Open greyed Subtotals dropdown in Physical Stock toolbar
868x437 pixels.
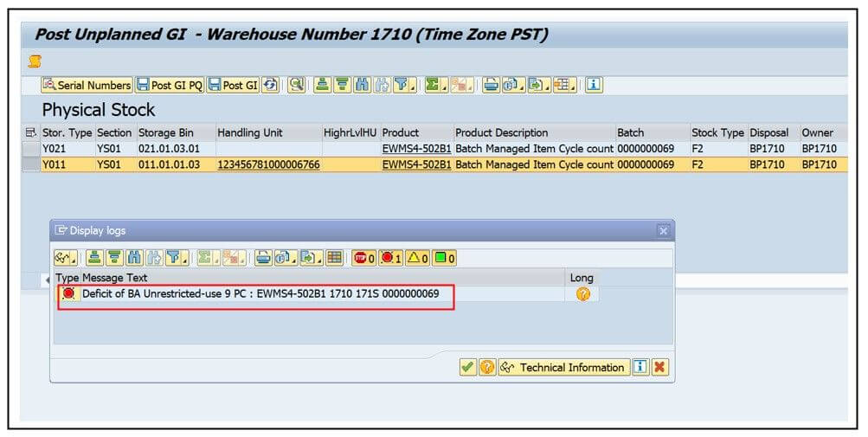point(461,85)
